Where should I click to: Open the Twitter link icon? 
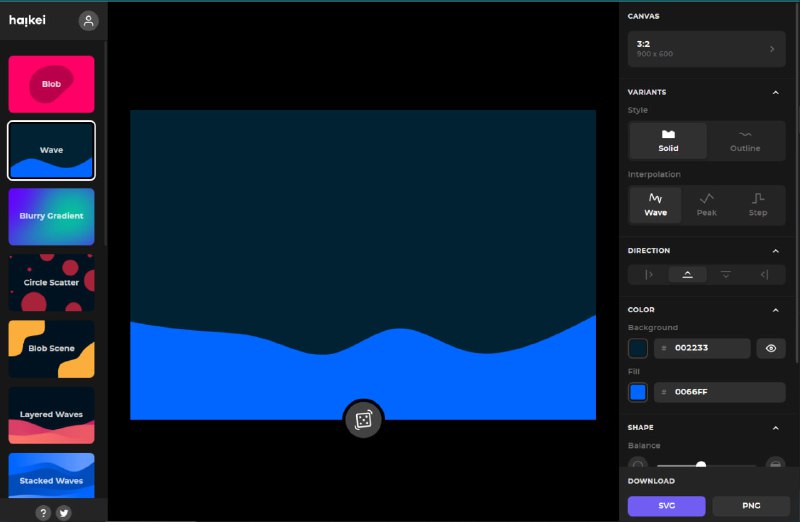point(64,513)
